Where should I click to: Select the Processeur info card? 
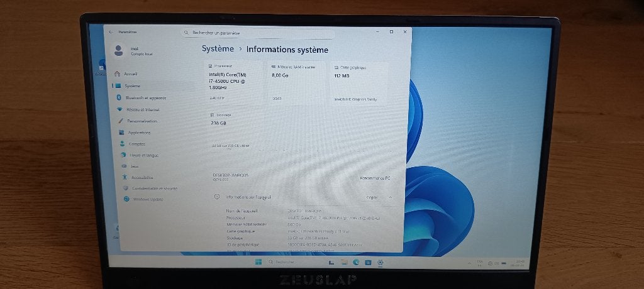pos(233,83)
